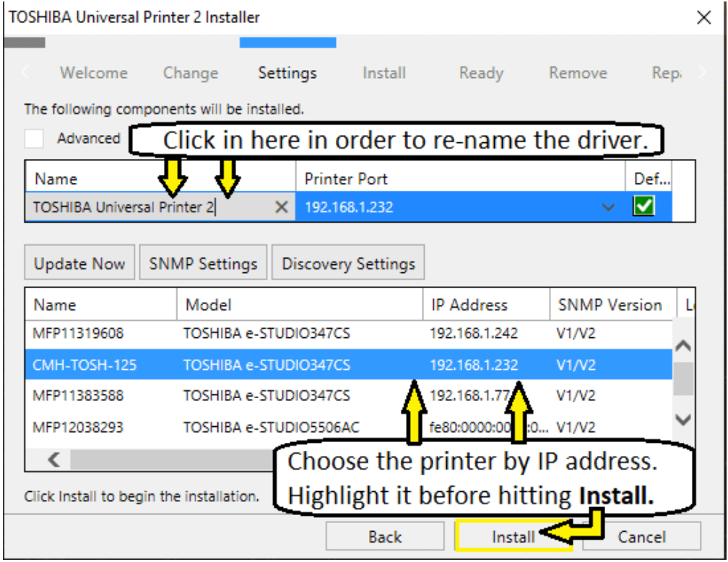
Task: Open the Printer Port dropdown for 192.168.1.232
Action: point(608,207)
